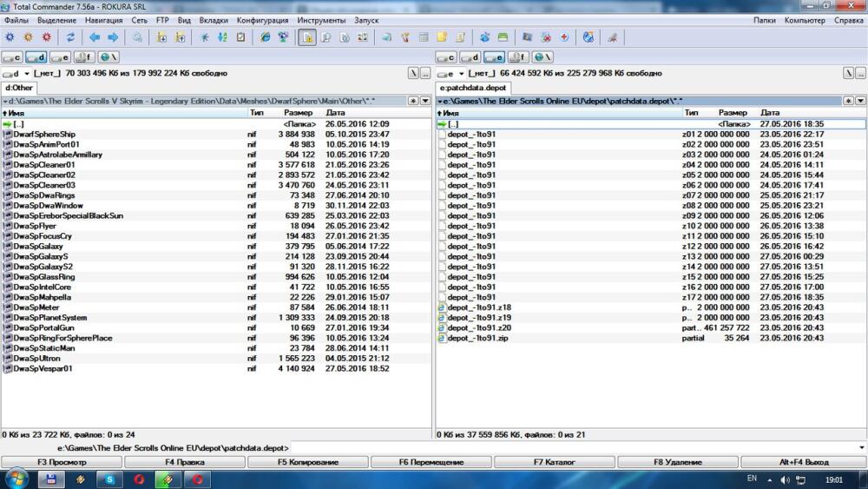Click the F6 Перемещение button

[x=431, y=462]
